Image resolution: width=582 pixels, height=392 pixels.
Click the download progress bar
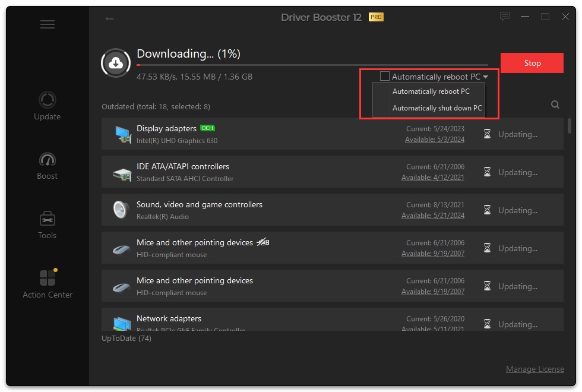[312, 65]
